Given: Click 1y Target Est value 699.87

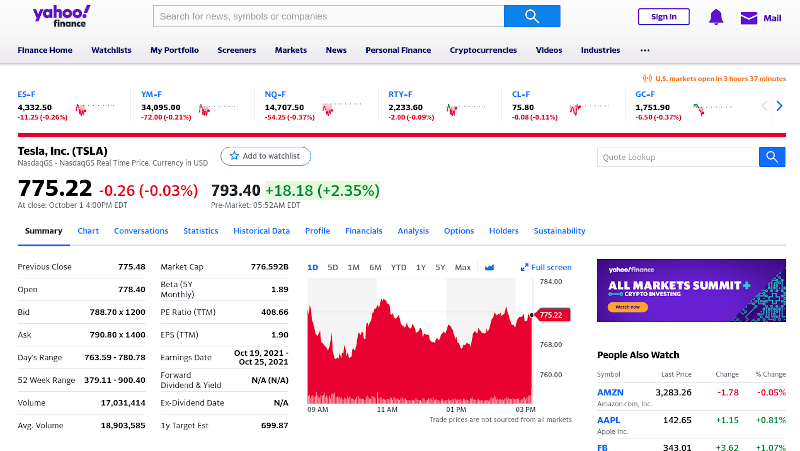Looking at the screenshot, I should point(274,425).
